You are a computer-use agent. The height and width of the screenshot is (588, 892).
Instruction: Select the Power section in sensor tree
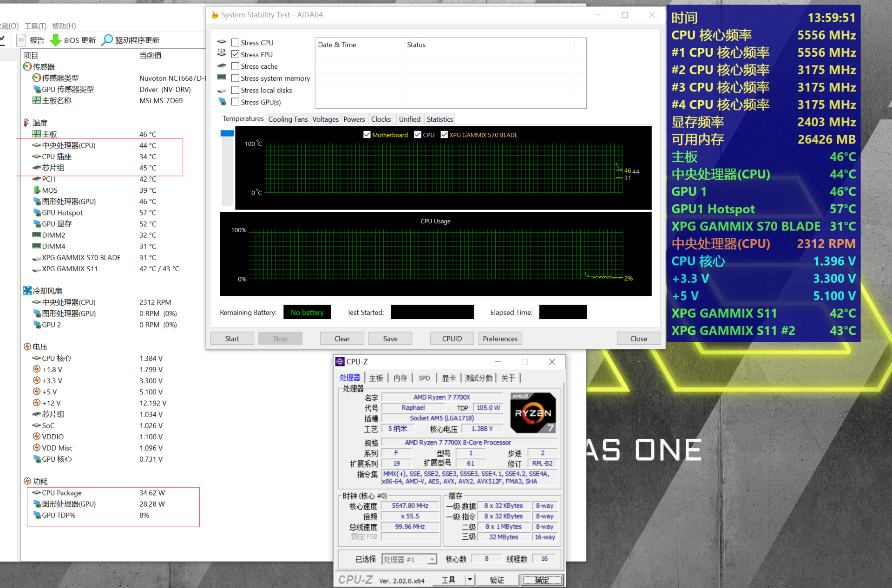(x=40, y=482)
